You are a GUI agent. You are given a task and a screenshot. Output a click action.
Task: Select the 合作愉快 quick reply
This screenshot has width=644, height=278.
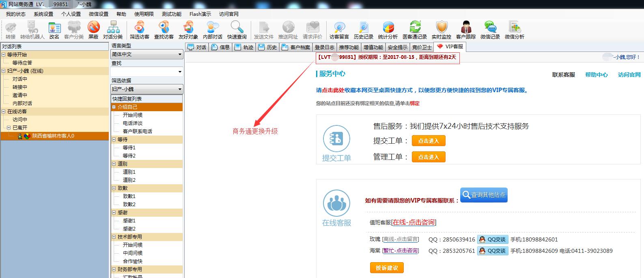pyautogui.click(x=133, y=261)
